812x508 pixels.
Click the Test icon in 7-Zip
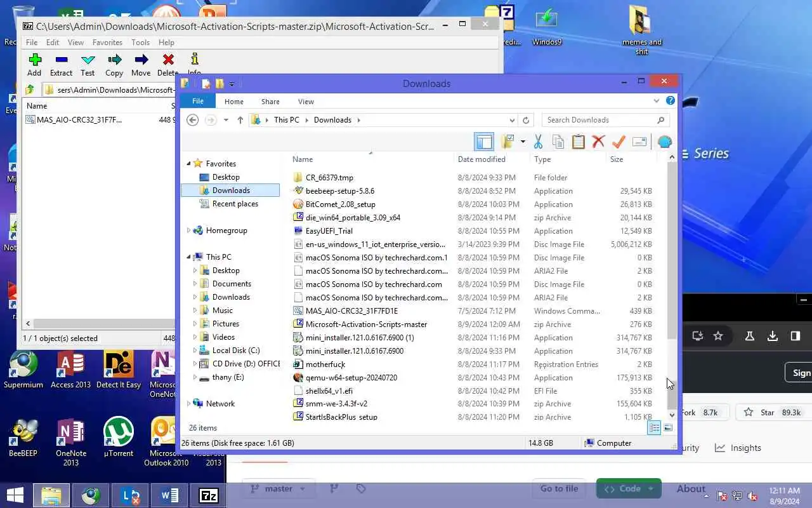[x=88, y=60]
